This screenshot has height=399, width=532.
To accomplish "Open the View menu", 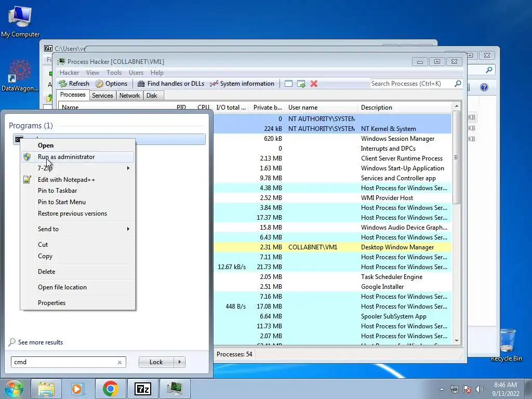I will coord(92,73).
